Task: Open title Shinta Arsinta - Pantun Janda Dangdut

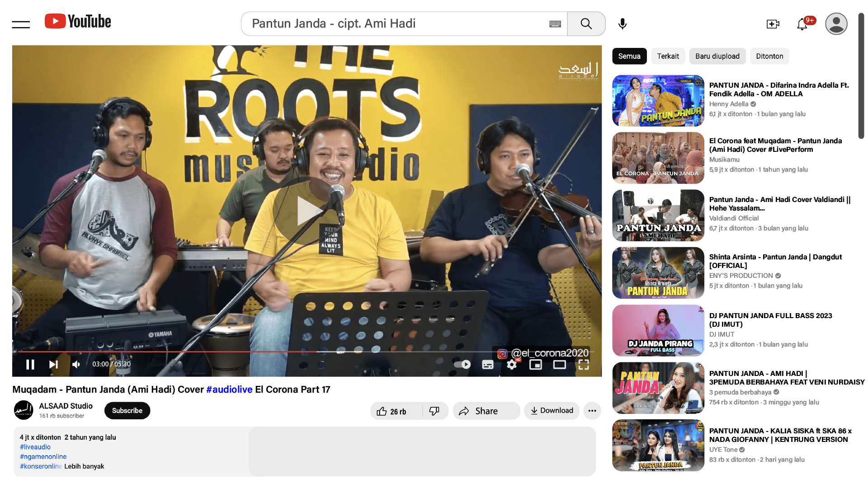Action: [x=775, y=261]
